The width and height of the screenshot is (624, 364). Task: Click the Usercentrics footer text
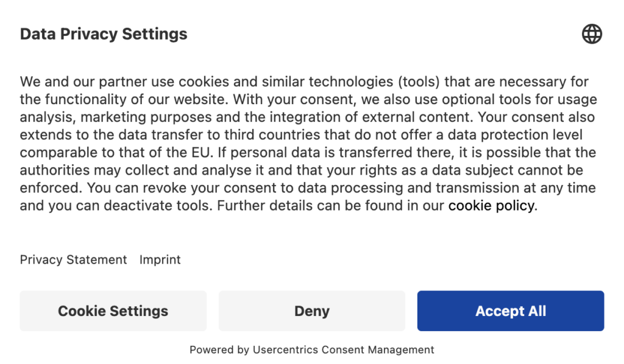(312, 349)
